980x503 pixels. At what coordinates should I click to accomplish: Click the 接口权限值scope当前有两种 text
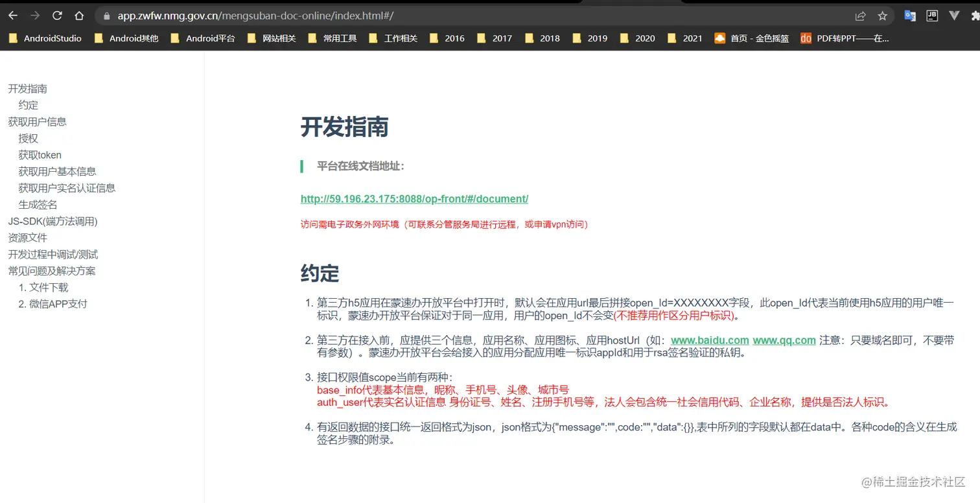(x=385, y=377)
